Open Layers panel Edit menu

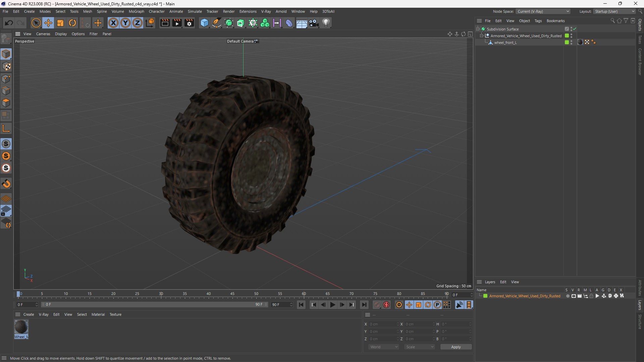[x=503, y=282]
